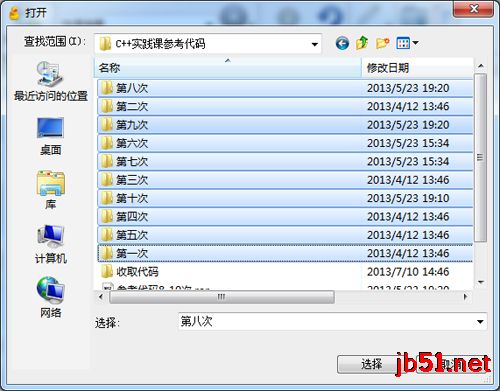Click the date 2013/5/23 19:10

coord(408,198)
